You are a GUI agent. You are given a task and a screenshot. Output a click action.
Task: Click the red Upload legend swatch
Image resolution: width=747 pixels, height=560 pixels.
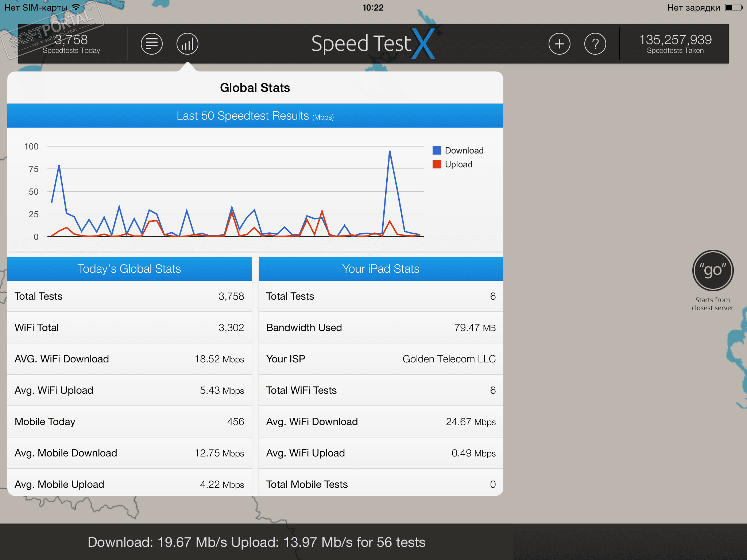437,164
